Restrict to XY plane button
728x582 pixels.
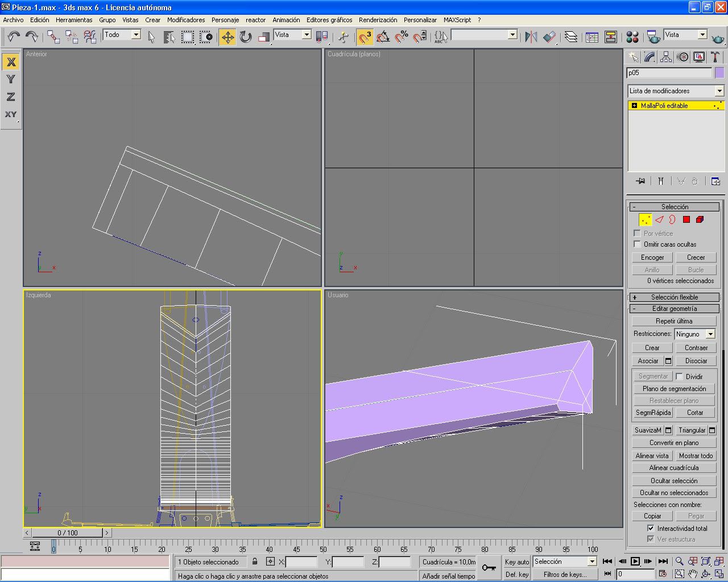11,114
